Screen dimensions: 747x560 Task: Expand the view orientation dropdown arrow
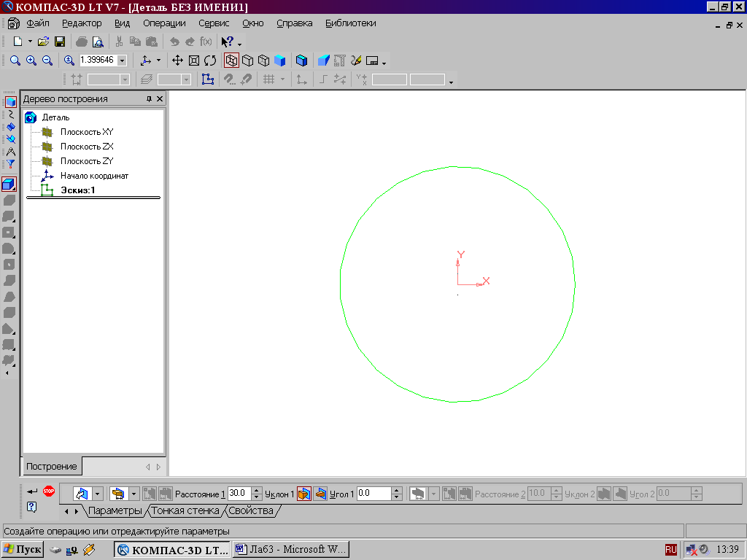pos(158,61)
